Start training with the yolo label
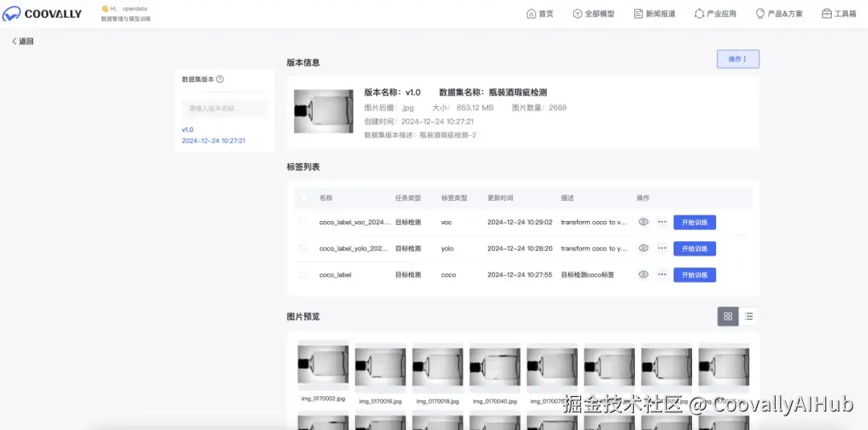This screenshot has height=430, width=868. click(694, 248)
